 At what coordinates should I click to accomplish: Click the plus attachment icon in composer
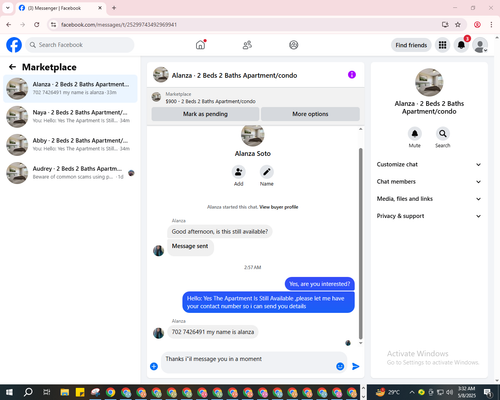(x=154, y=366)
